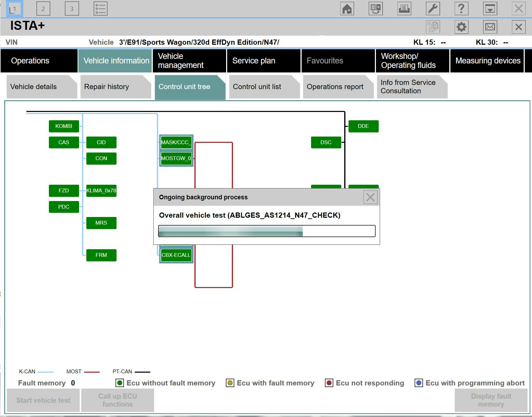Image resolution: width=532 pixels, height=417 pixels.
Task: Select the MOSTGW control unit
Action: point(176,158)
